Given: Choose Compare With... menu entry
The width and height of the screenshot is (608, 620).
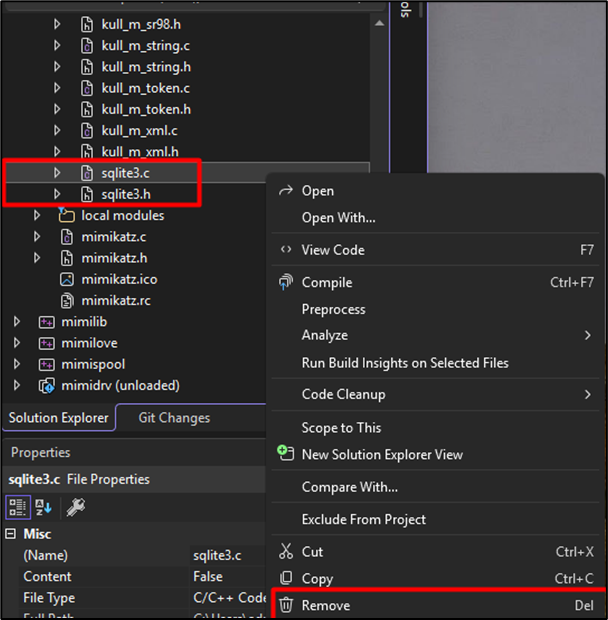Looking at the screenshot, I should coord(349,487).
